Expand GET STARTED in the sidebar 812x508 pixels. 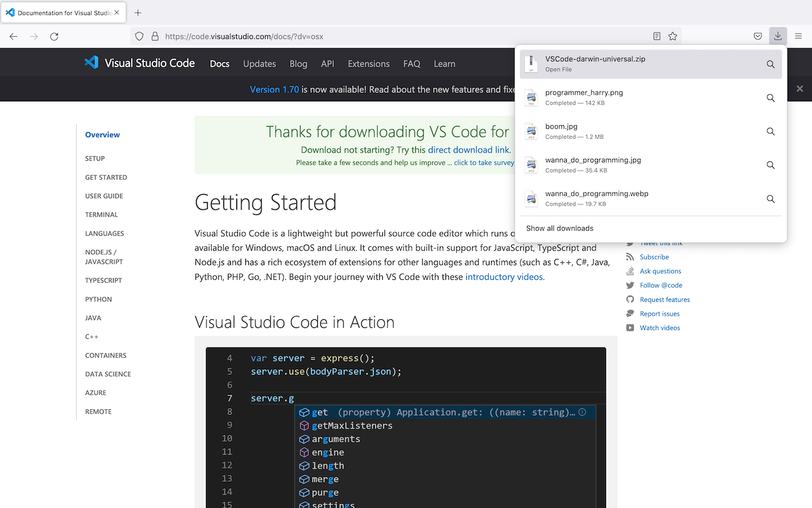(x=106, y=177)
